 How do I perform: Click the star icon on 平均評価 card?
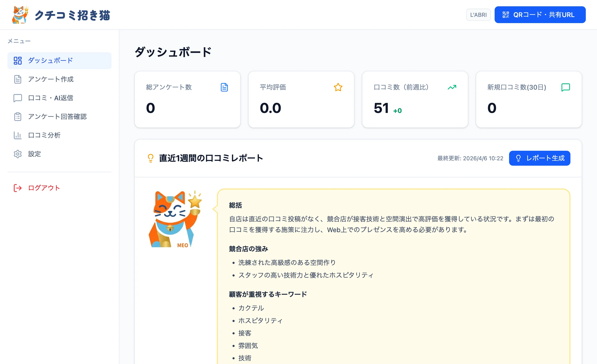coord(338,87)
